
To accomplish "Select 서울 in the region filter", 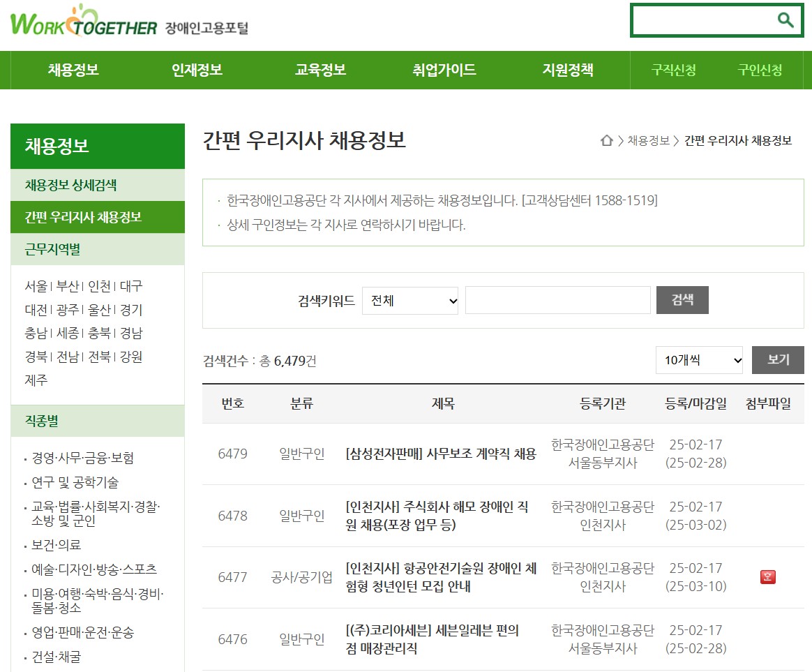I will coord(36,286).
